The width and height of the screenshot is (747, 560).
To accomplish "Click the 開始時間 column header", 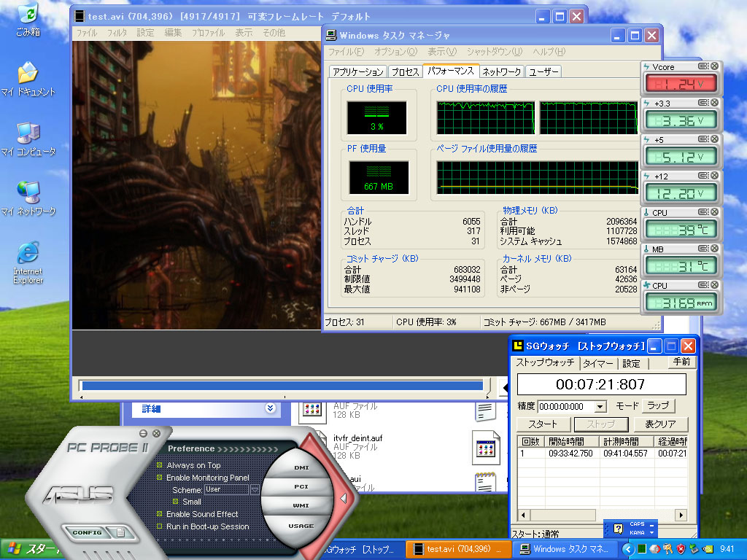I will 572,441.
